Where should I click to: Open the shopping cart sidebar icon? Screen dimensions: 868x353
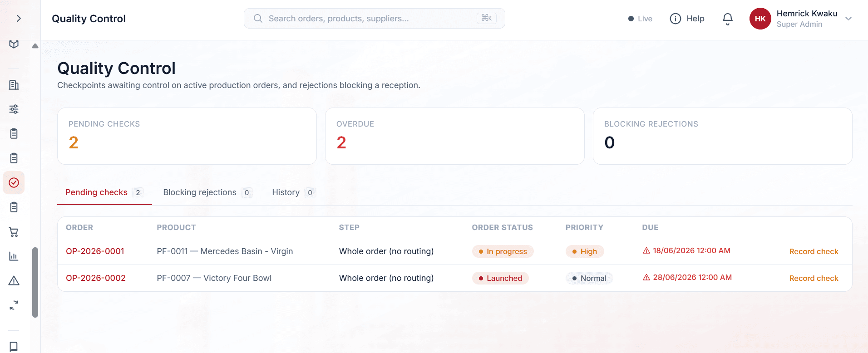[14, 232]
